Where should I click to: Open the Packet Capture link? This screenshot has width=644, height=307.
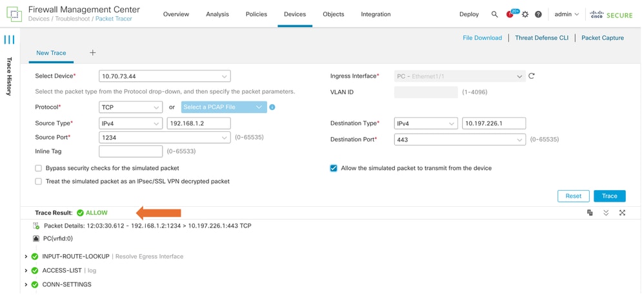(x=603, y=38)
